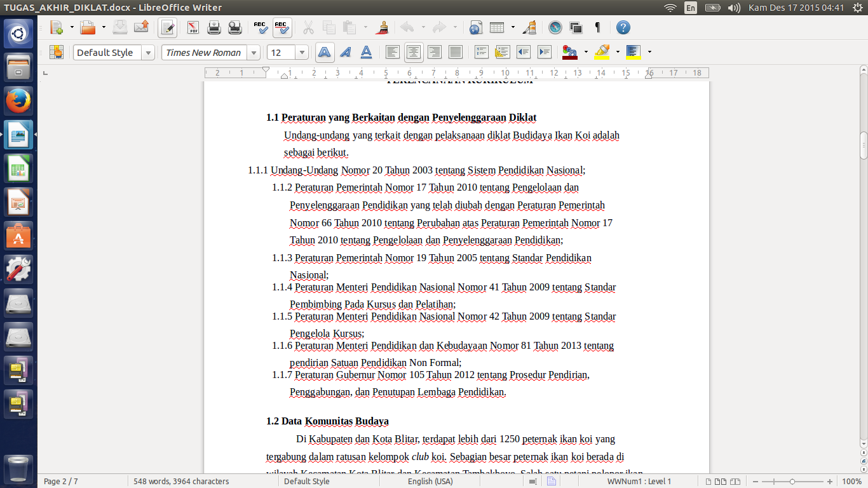Image resolution: width=868 pixels, height=488 pixels.
Task: Click the zoom in plus button
Action: pos(830,482)
